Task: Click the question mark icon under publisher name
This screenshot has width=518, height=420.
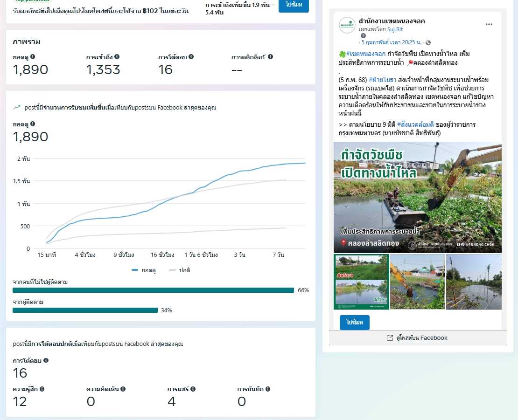Action: (363, 35)
